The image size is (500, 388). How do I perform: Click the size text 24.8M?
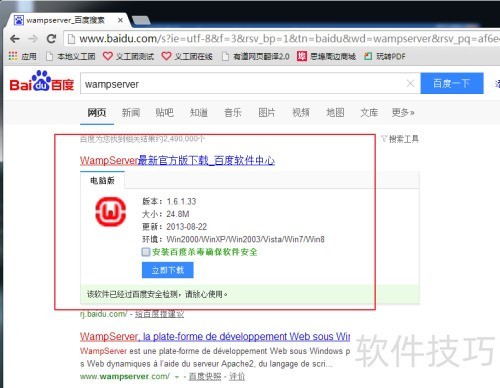click(178, 214)
